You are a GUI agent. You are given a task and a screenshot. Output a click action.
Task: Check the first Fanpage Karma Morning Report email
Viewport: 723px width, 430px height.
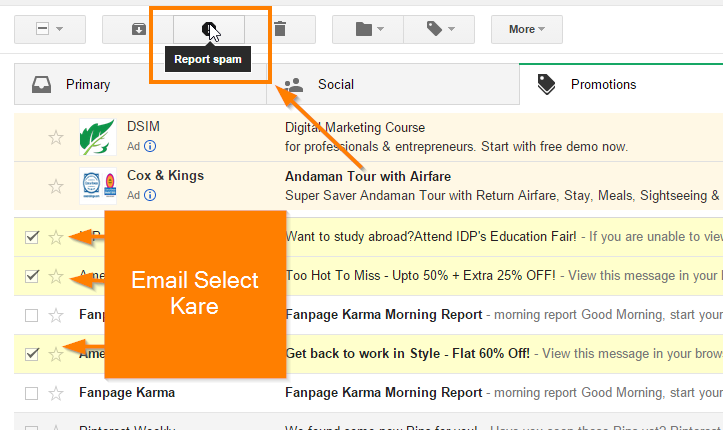[31, 315]
